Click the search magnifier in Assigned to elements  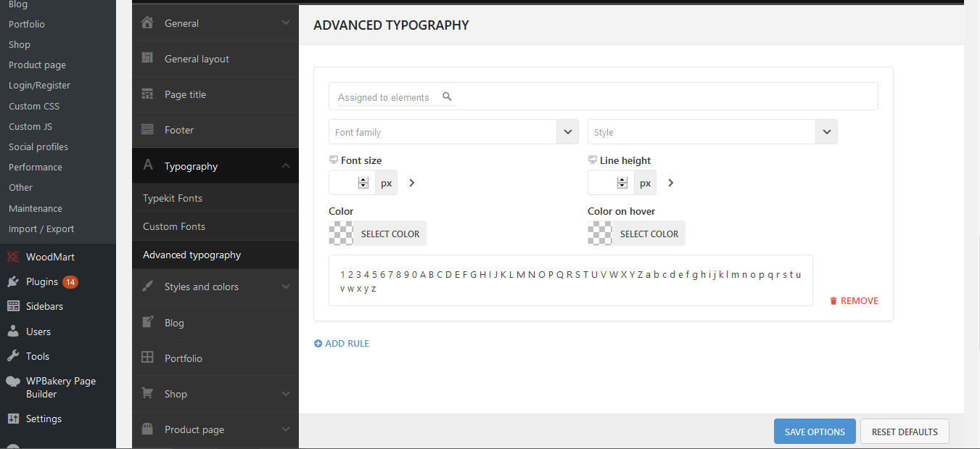point(447,96)
